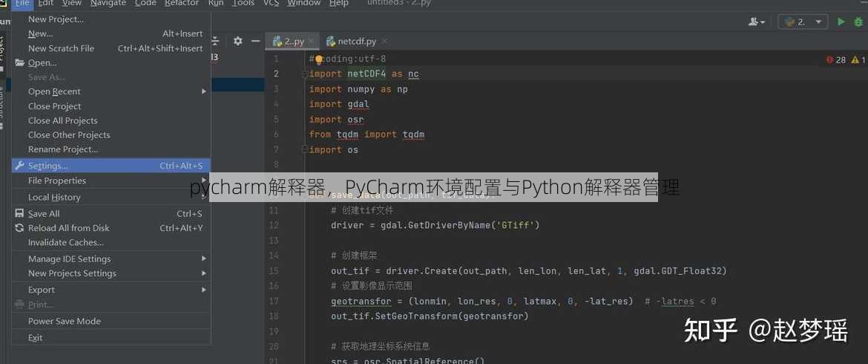Expand the New Projects Settings submenu
The image size is (868, 364).
(x=111, y=273)
